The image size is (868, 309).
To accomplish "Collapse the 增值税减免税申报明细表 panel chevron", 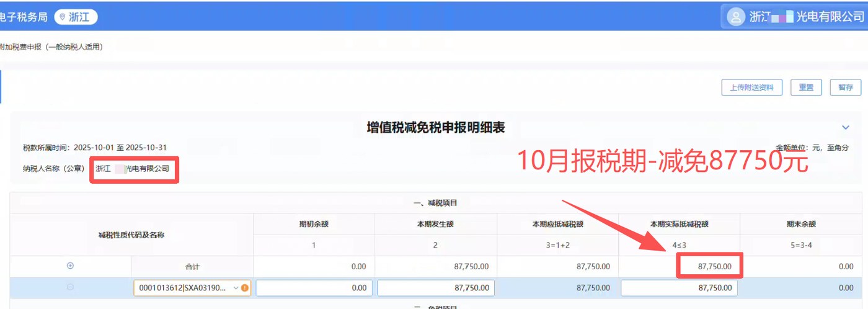I will pos(846,127).
